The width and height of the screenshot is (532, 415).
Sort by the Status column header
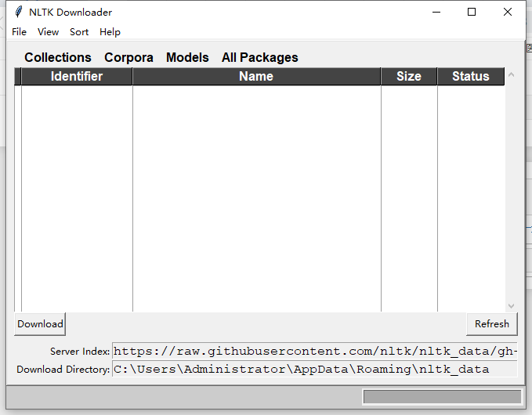coord(471,76)
